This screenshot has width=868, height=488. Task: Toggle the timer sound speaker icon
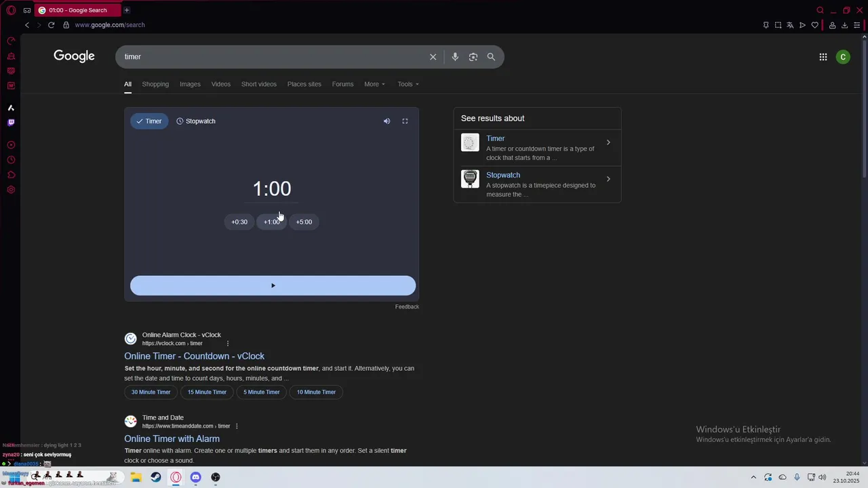coord(387,121)
